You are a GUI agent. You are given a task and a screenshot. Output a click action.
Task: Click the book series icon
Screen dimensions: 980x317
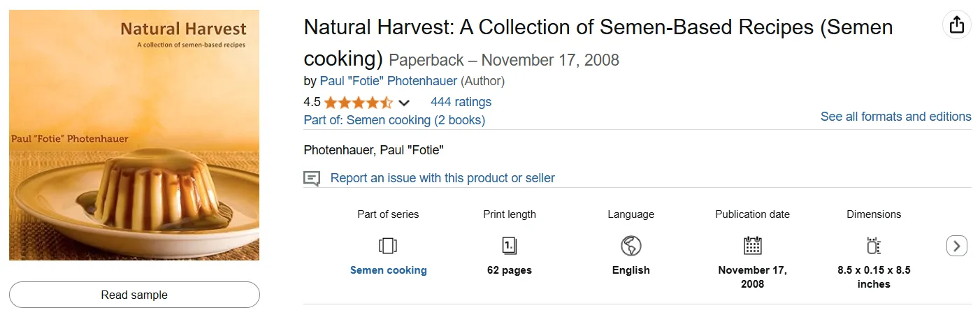click(388, 246)
